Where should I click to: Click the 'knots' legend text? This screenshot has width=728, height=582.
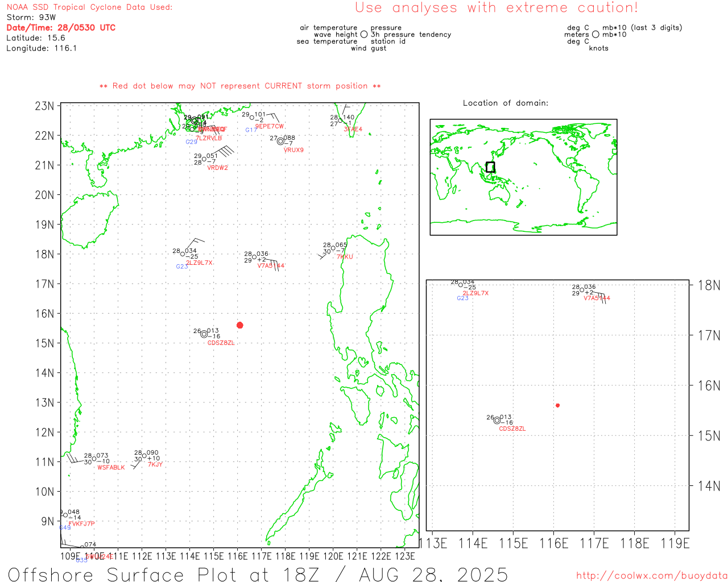599,48
